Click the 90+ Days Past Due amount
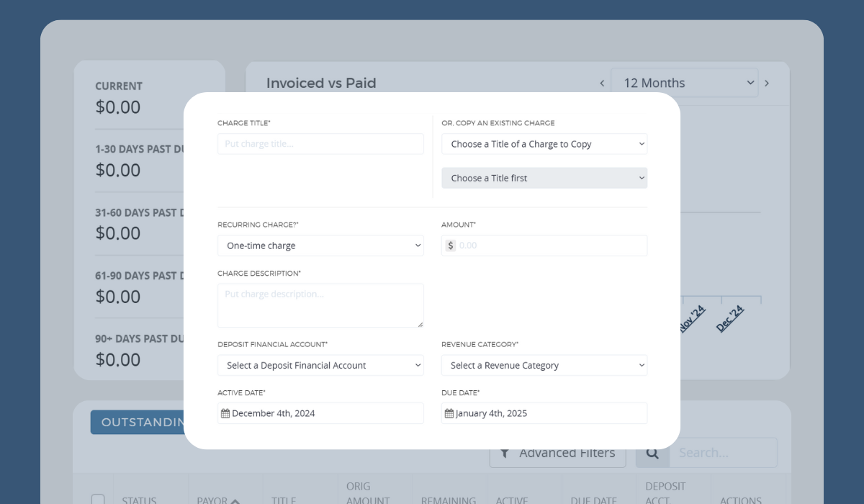Image resolution: width=864 pixels, height=504 pixels. (118, 359)
